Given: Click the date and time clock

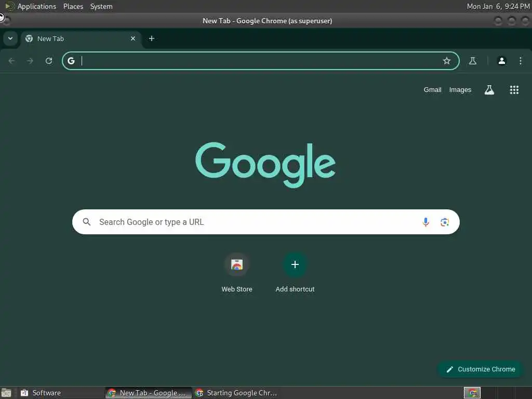Looking at the screenshot, I should coord(498,6).
